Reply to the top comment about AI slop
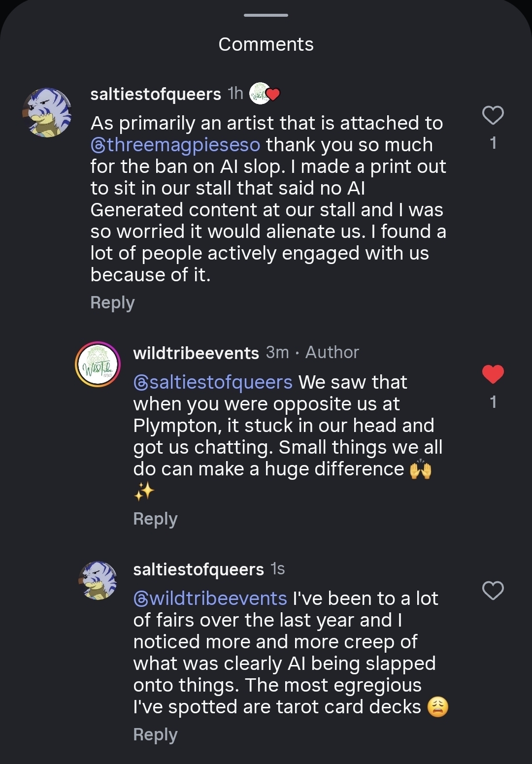This screenshot has height=764, width=532. pos(112,302)
